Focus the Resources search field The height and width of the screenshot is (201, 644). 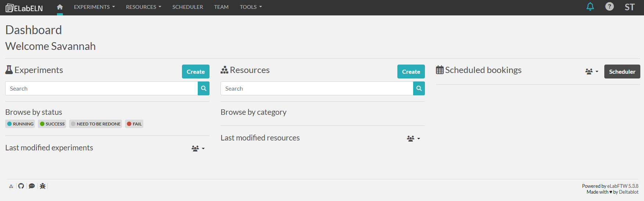pos(316,88)
